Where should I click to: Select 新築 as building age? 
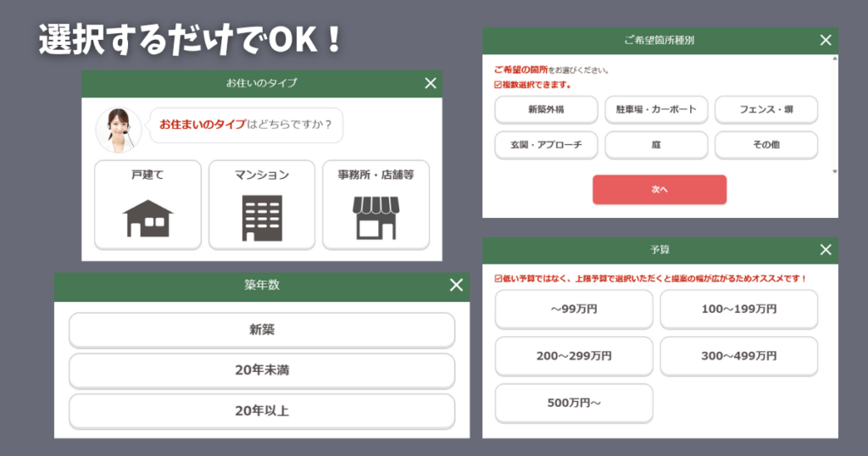(261, 330)
